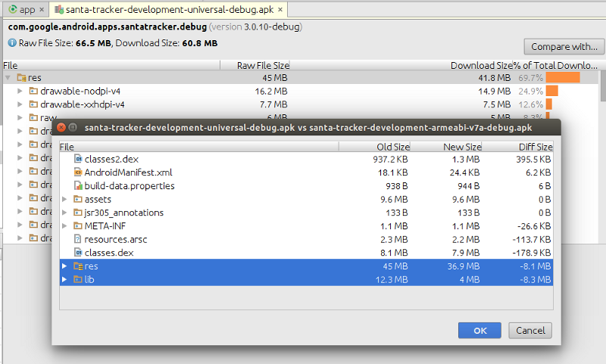Image resolution: width=606 pixels, height=364 pixels.
Task: Close santa-tracker-development-universal-debug.apk tab
Action: click(x=280, y=10)
